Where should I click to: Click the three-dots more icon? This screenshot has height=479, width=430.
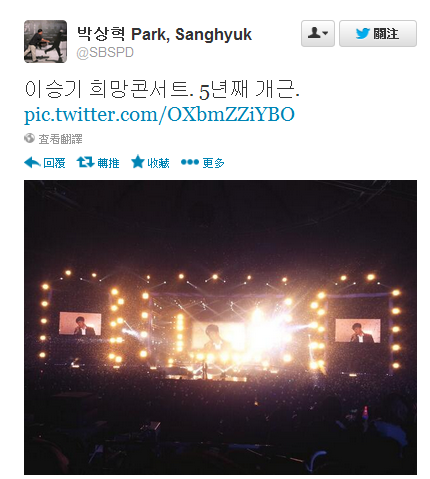190,162
